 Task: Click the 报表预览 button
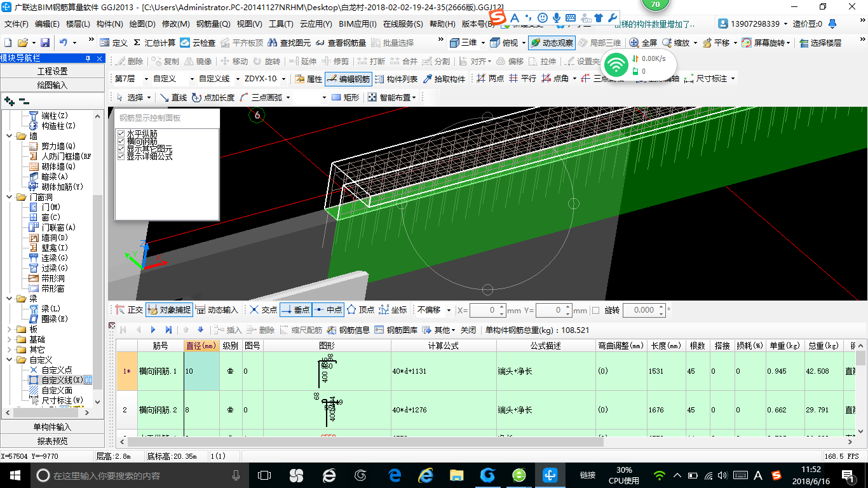coord(52,441)
